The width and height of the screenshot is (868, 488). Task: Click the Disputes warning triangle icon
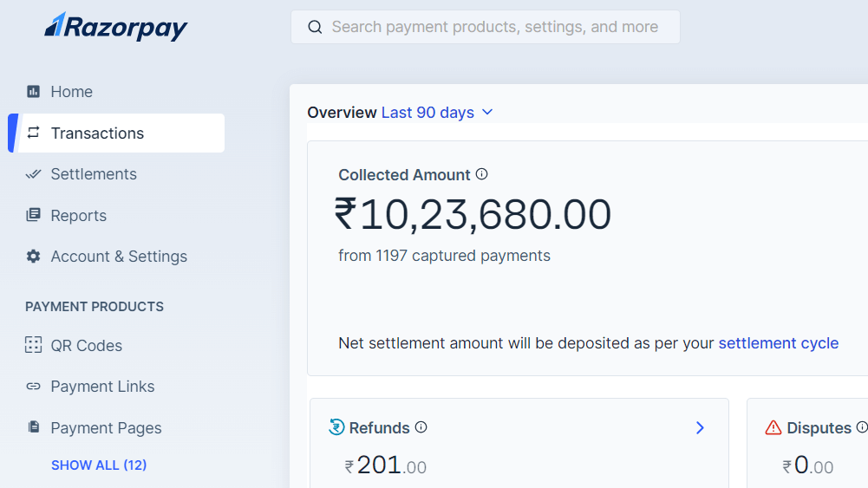click(x=773, y=427)
